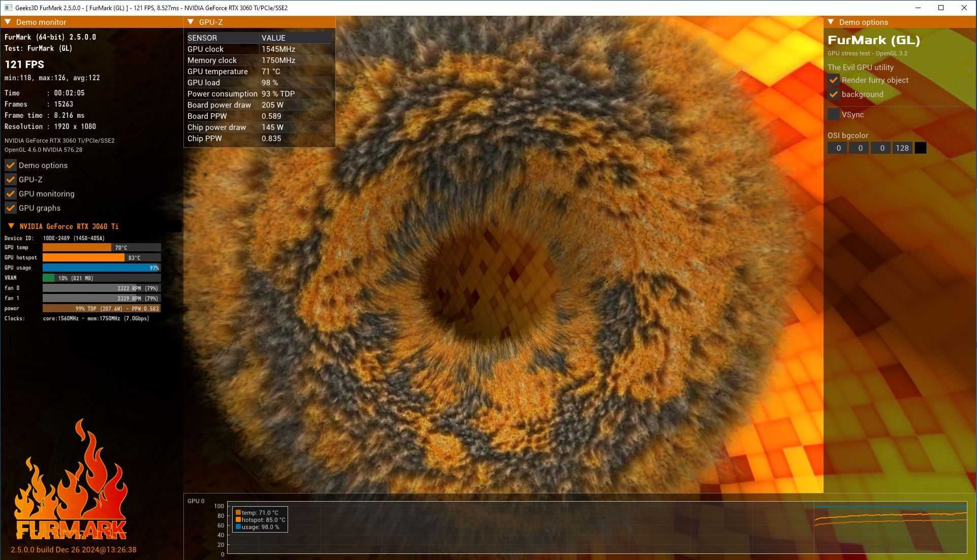Click the FurMark flame logo
977x560 pixels.
(x=71, y=480)
